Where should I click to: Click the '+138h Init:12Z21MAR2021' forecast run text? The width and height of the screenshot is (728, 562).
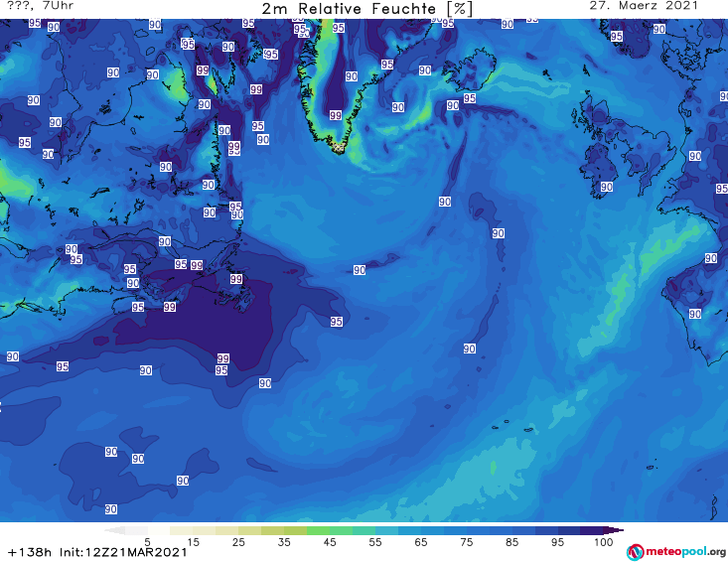pos(97,552)
